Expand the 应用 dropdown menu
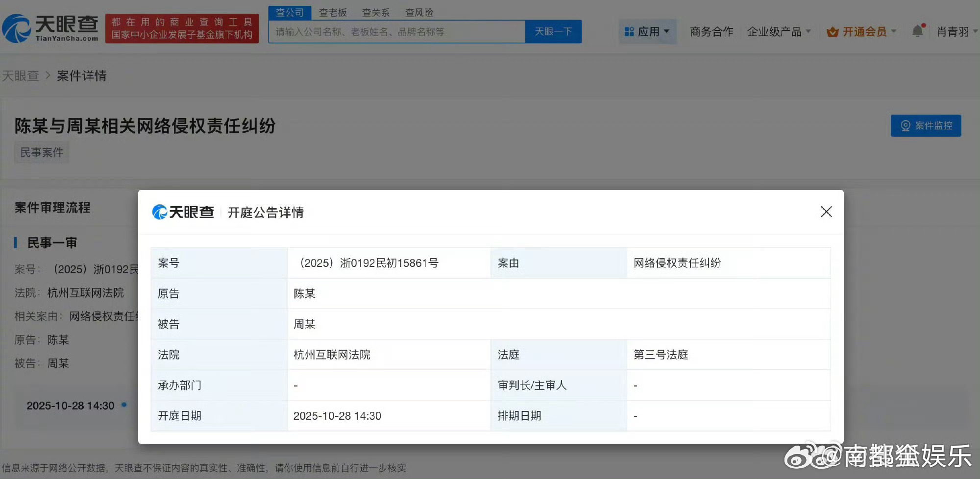The height and width of the screenshot is (479, 980). (x=648, y=32)
